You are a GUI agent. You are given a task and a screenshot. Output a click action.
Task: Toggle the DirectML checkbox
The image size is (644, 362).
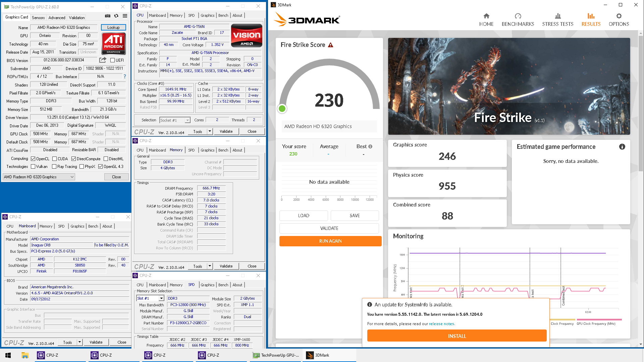pos(106,159)
